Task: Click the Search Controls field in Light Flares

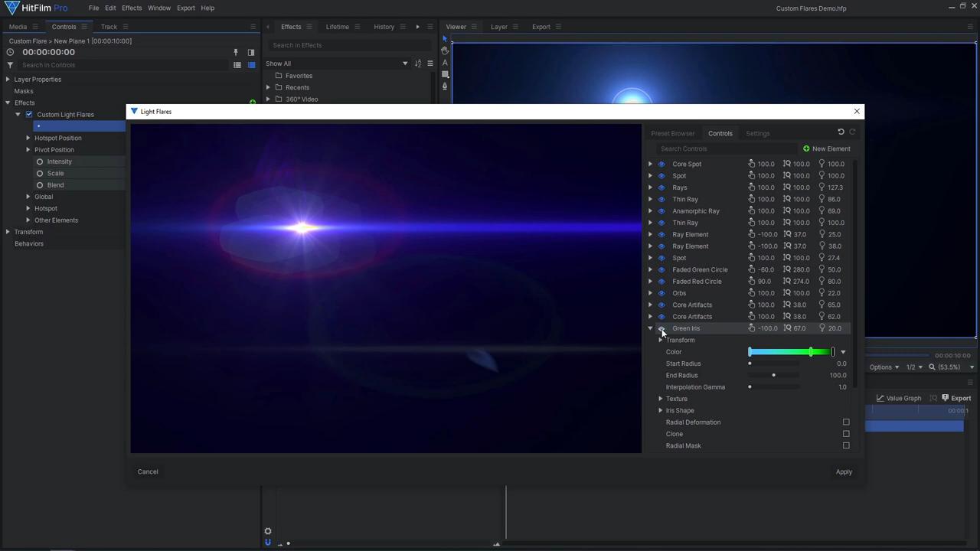Action: point(726,148)
